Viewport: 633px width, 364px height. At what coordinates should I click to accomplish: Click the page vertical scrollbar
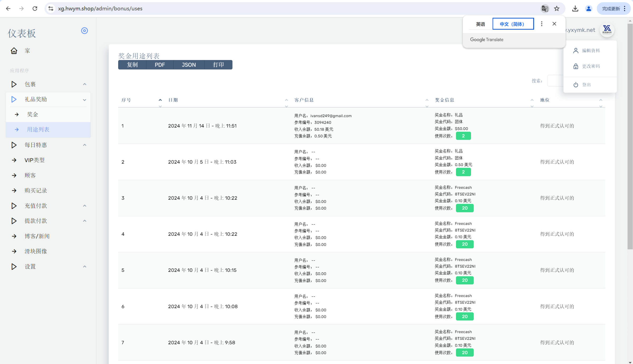630,132
